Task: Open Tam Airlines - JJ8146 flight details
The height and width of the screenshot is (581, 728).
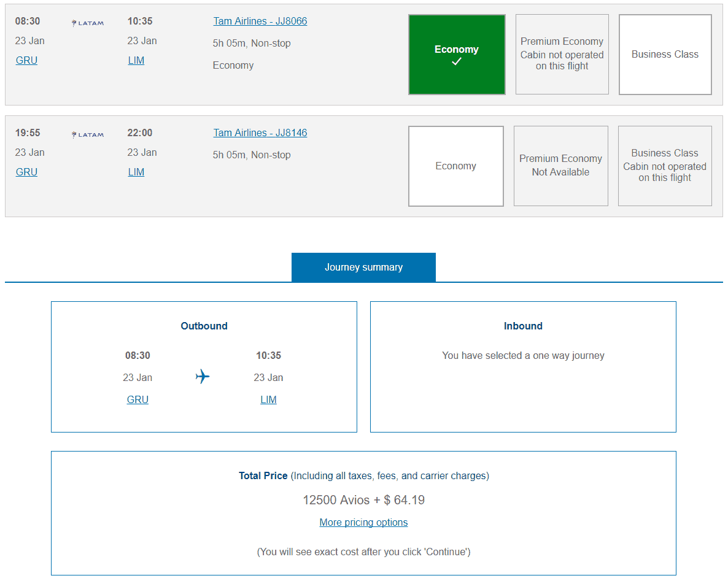Action: pos(260,133)
